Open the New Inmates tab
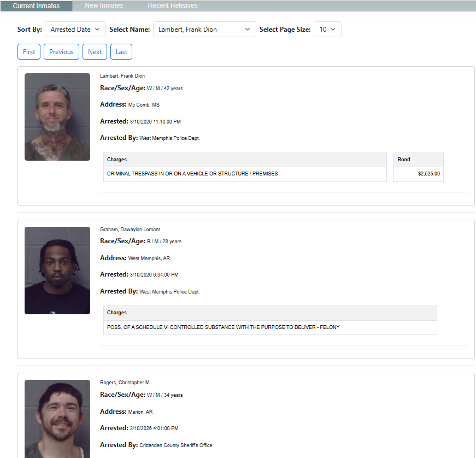 click(104, 5)
